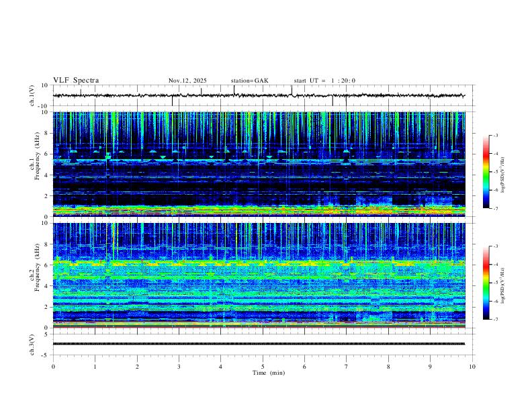Click the ch.2 colorbar 'log(PSD)' label
The height and width of the screenshot is (411, 532).
(503, 285)
